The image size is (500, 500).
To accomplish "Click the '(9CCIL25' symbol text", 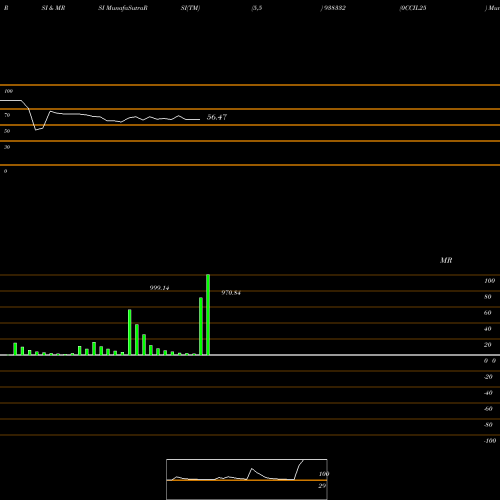I will point(413,8).
